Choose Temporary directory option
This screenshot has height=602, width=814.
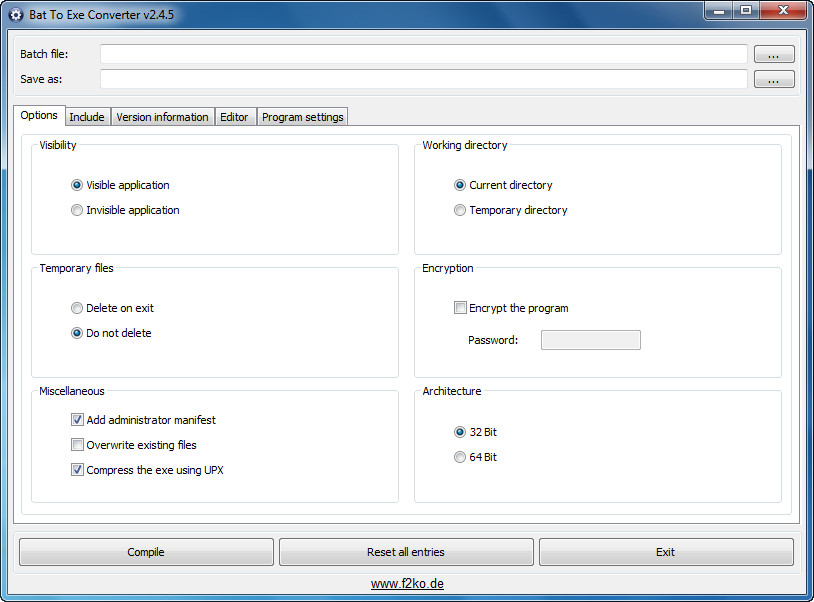coord(460,210)
